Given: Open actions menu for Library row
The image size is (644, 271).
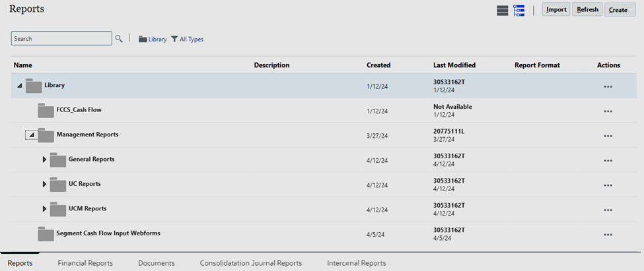Looking at the screenshot, I should point(608,86).
